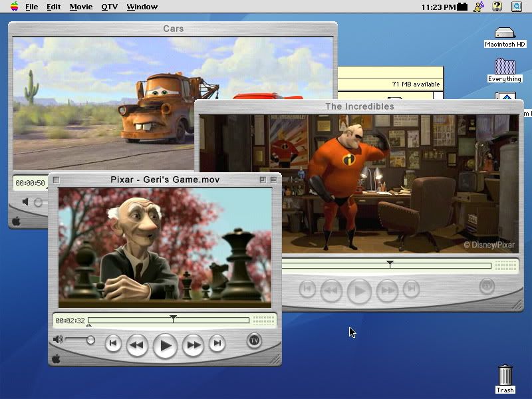Click the AOL Instant Messenger running-man icon

coord(479,7)
